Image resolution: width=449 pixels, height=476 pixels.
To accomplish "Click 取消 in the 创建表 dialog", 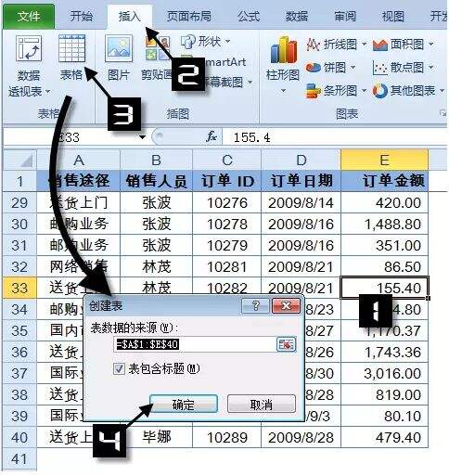I will pyautogui.click(x=262, y=405).
